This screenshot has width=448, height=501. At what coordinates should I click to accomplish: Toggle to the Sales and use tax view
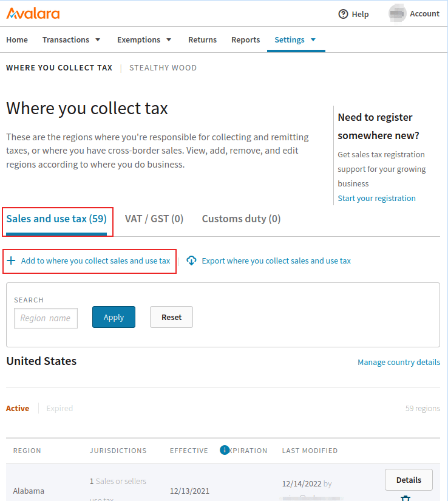tap(57, 219)
